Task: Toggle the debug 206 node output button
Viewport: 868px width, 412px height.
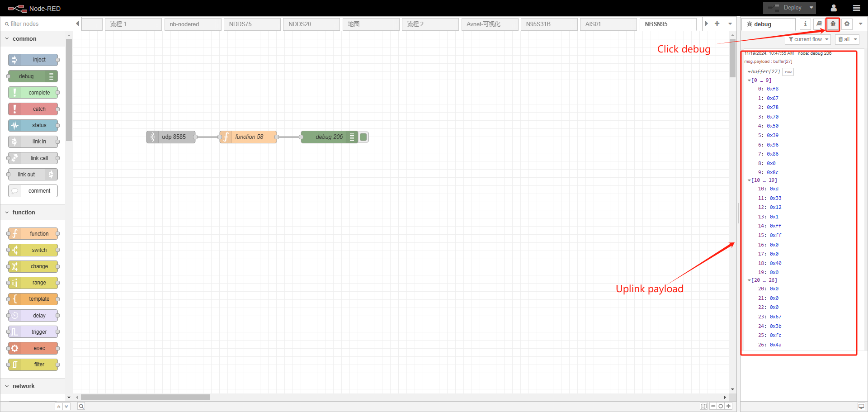Action: [363, 137]
